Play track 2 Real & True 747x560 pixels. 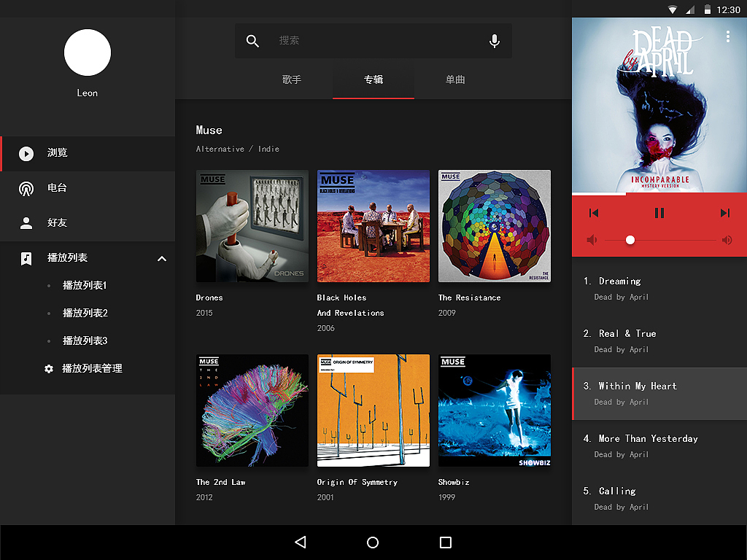[659, 341]
